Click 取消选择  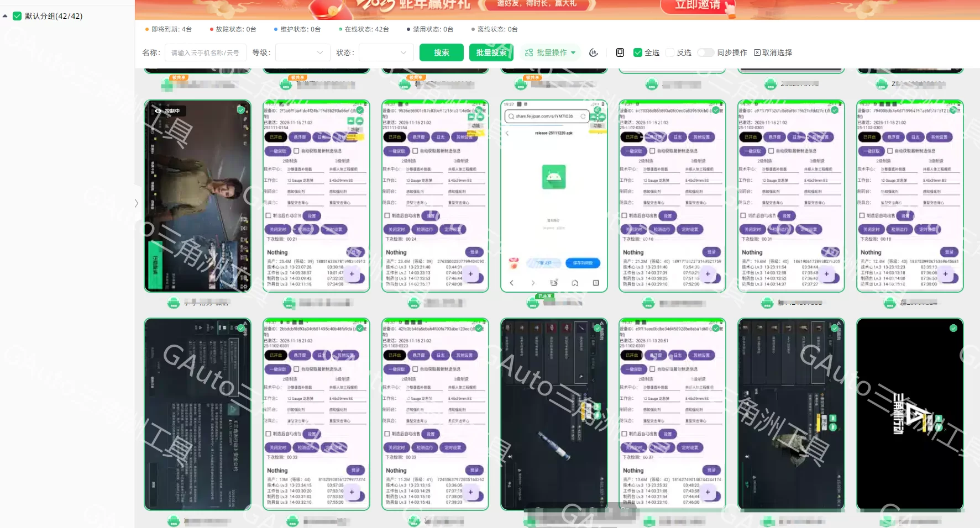coord(773,52)
